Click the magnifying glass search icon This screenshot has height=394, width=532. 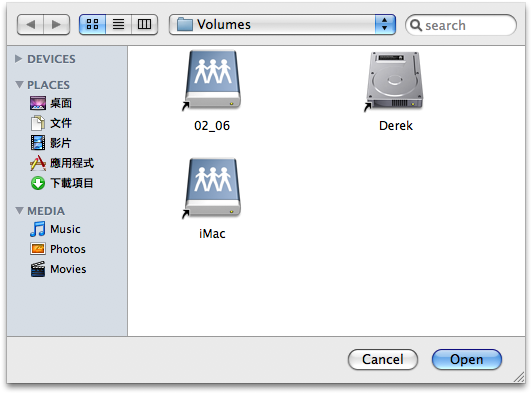click(416, 25)
